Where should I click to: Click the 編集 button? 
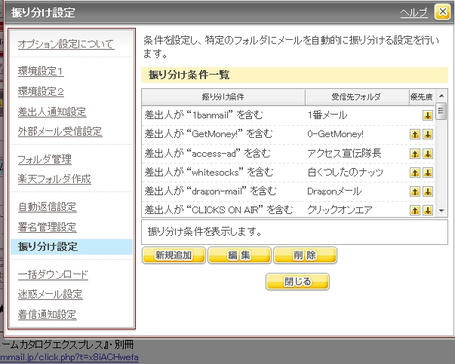(239, 255)
